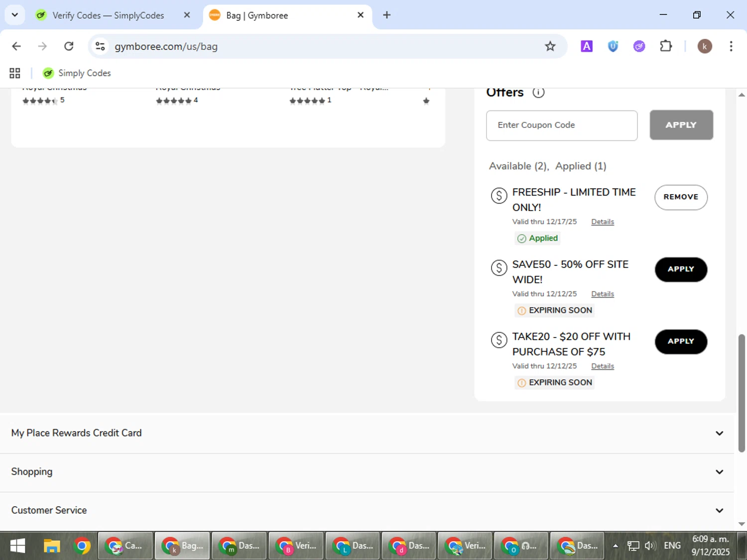Image resolution: width=747 pixels, height=560 pixels.
Task: Expand the Customer Service section
Action: coord(367,511)
